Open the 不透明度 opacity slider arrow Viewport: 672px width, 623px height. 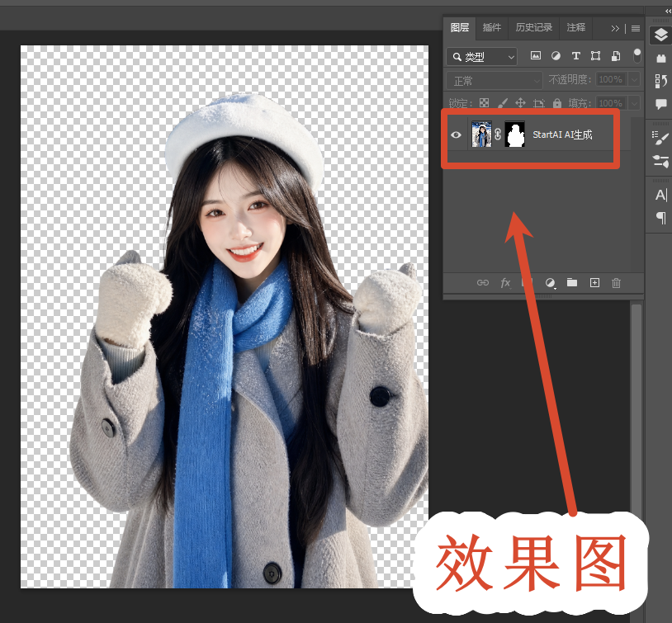tap(634, 80)
